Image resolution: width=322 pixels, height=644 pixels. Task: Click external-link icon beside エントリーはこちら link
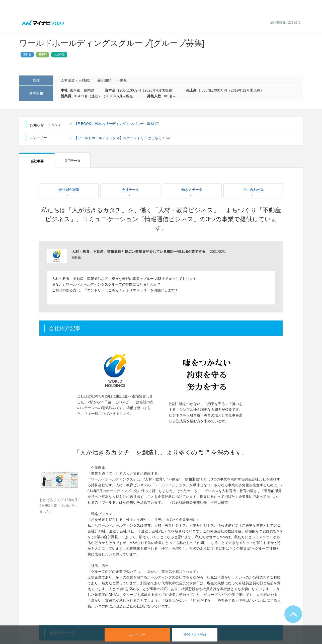point(168,138)
